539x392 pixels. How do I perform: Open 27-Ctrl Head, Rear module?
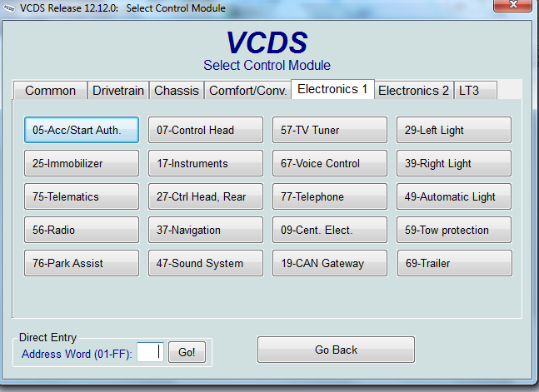206,196
